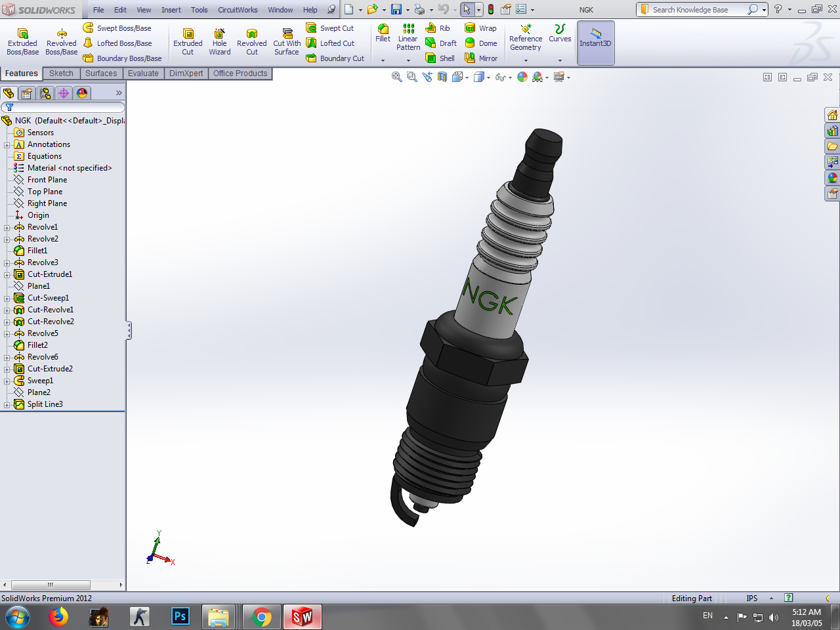
Task: Select the Rib feature tool
Action: coord(438,28)
